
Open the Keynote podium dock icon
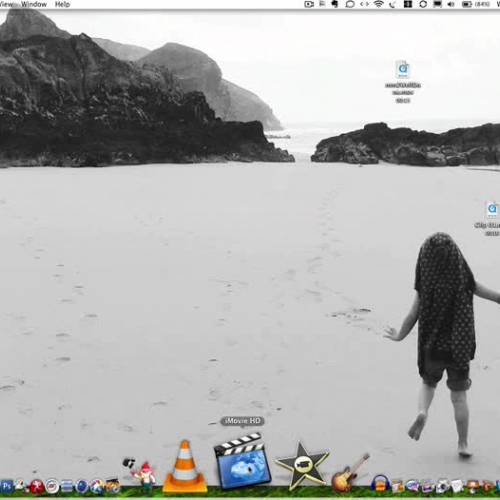tap(472, 487)
